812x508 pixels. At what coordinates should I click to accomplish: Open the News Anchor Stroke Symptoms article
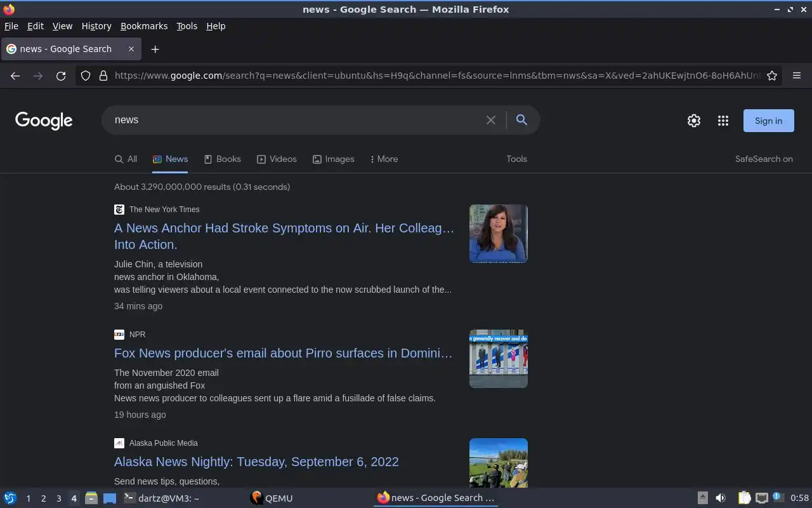click(284, 236)
